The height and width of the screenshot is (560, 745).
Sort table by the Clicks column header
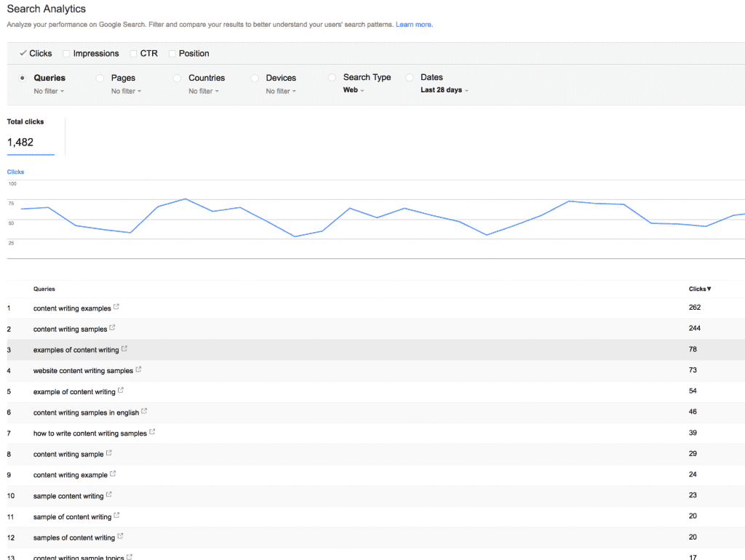[699, 289]
